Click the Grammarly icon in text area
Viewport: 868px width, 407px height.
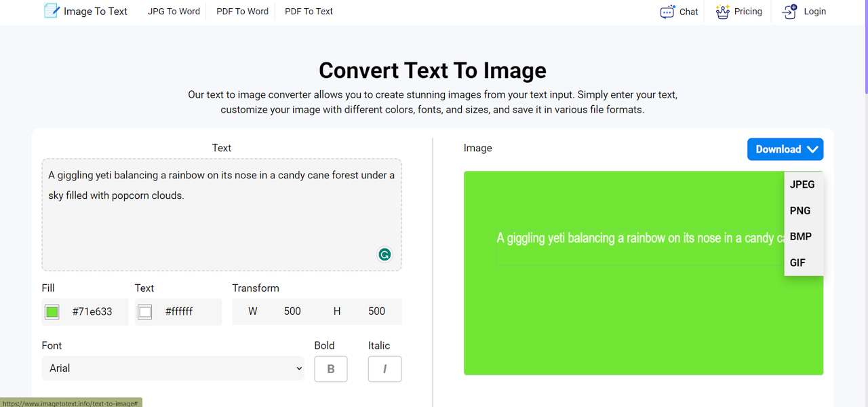[384, 254]
